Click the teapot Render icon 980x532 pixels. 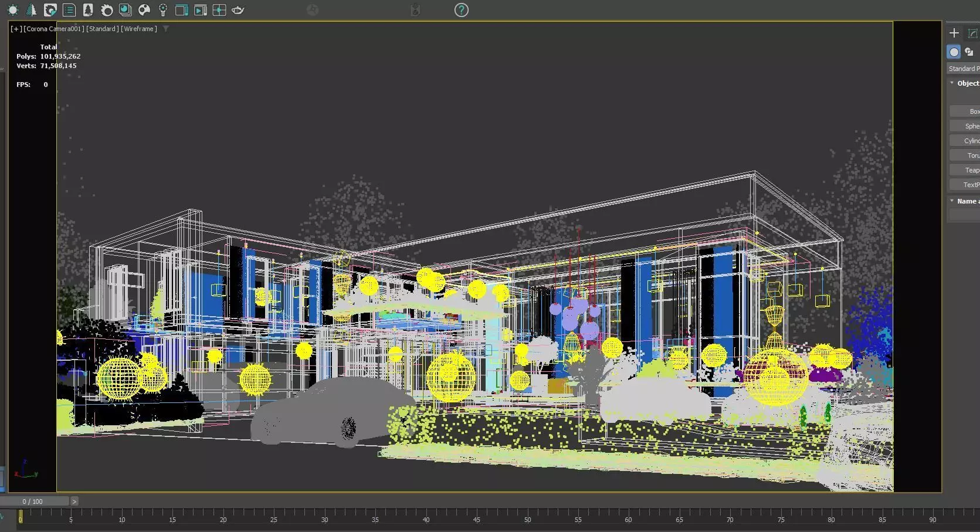point(238,10)
